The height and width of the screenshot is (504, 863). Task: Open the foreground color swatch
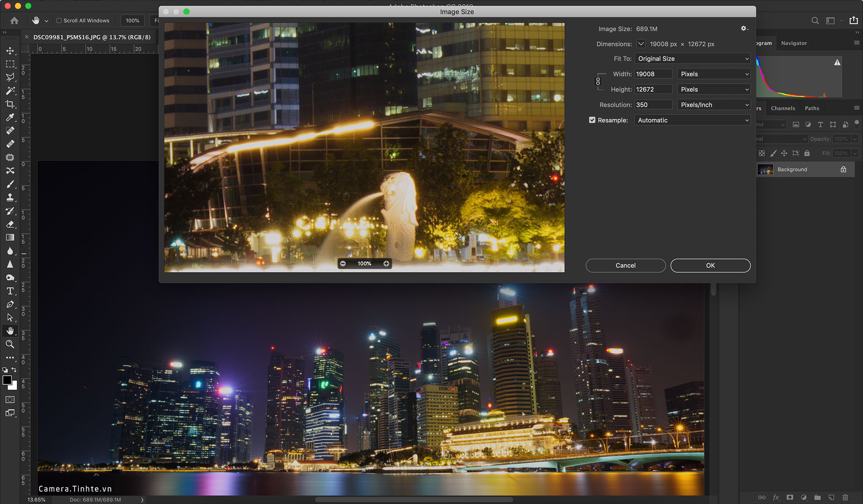[x=7, y=380]
